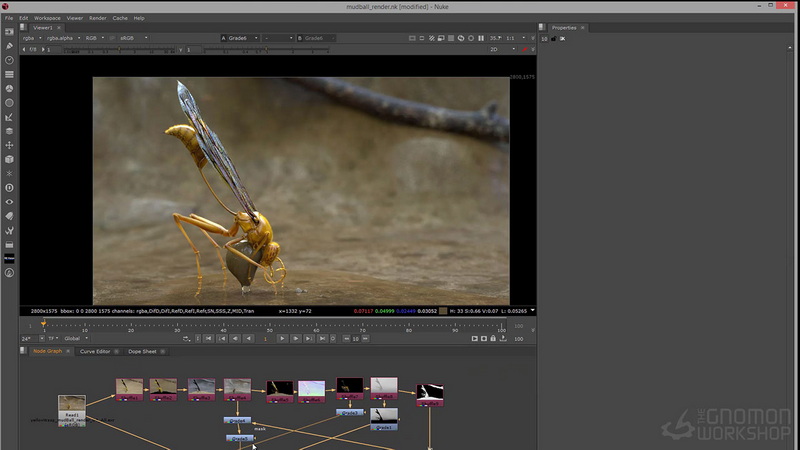Image resolution: width=800 pixels, height=450 pixels.
Task: Open the Keyer nodes icon
Action: (9, 117)
